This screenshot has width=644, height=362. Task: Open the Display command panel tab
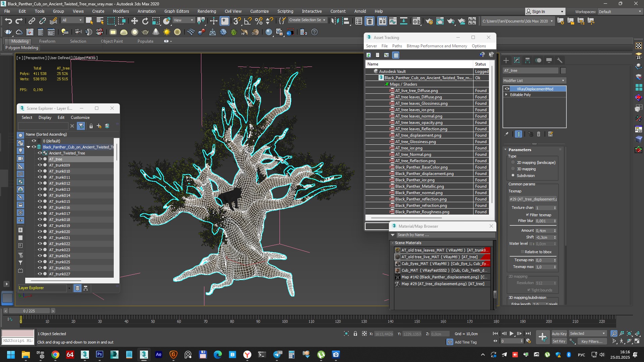(549, 60)
